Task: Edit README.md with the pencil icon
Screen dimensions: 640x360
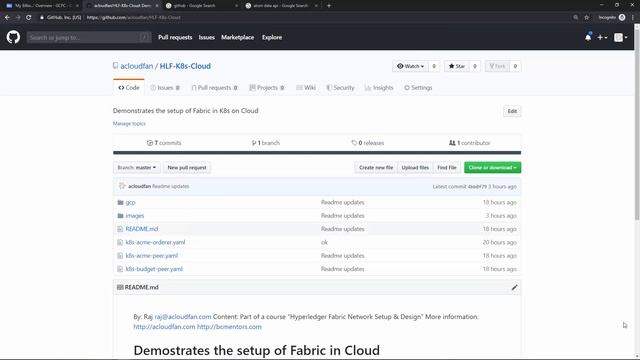Action: pyautogui.click(x=514, y=287)
